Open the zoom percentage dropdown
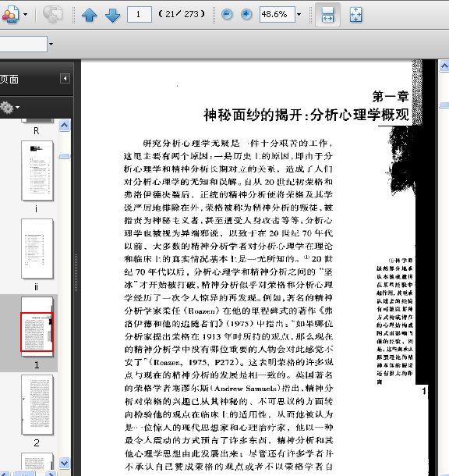The image size is (449, 476). [x=299, y=14]
